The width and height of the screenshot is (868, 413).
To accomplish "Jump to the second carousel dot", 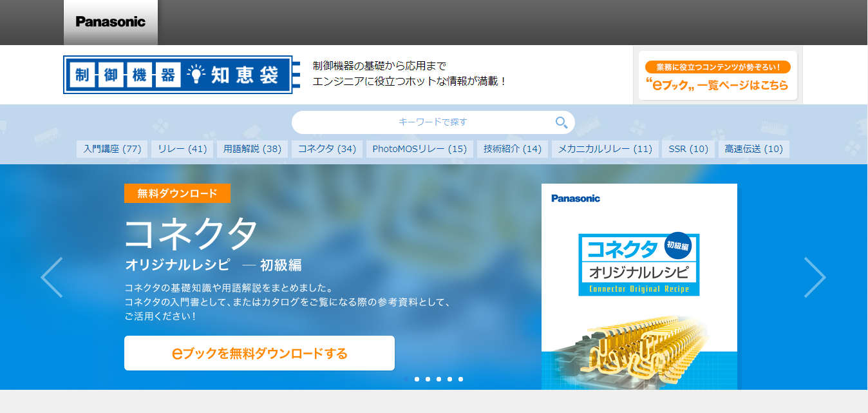I will pos(417,379).
